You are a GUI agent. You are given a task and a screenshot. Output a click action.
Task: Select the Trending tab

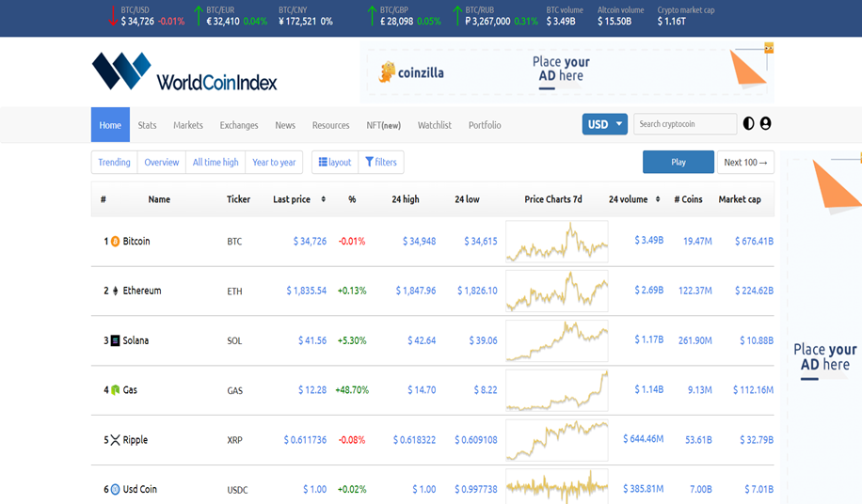pyautogui.click(x=115, y=162)
